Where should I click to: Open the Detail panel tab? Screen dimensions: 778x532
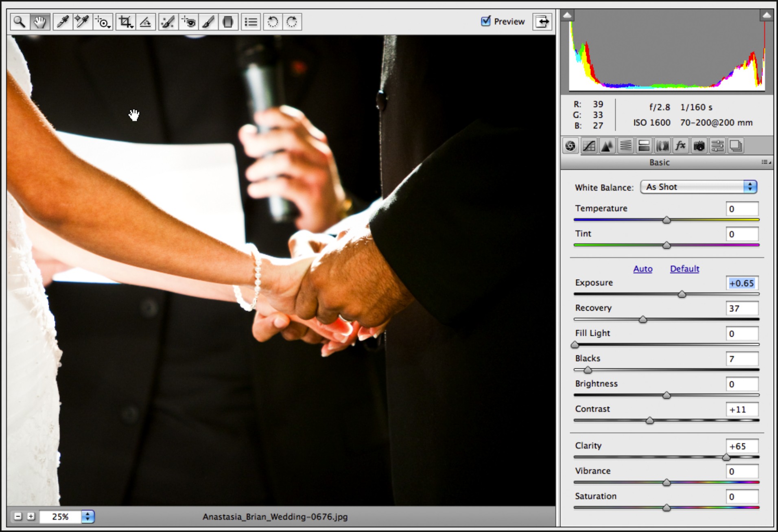click(x=607, y=146)
